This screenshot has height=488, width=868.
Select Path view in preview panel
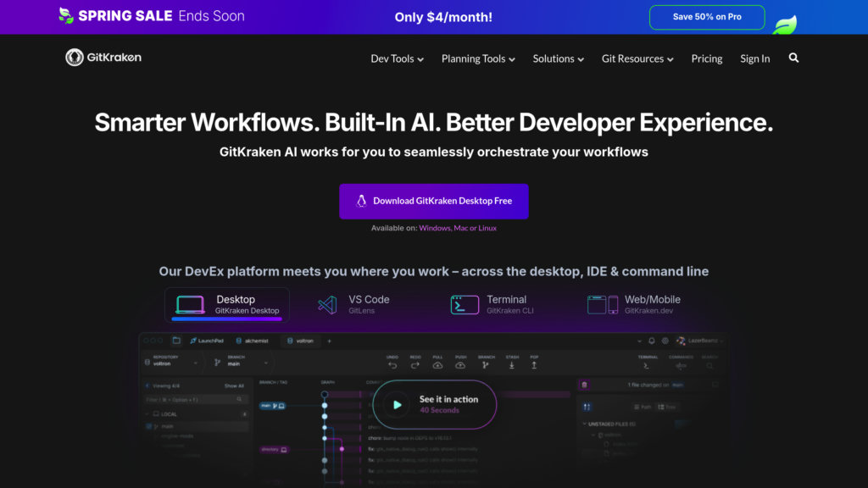[x=643, y=407]
